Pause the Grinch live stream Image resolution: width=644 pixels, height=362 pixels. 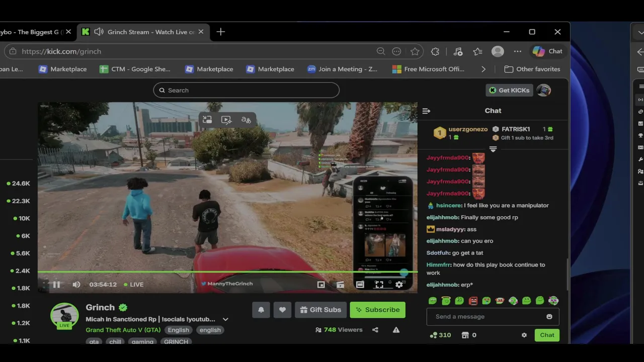[x=56, y=285]
